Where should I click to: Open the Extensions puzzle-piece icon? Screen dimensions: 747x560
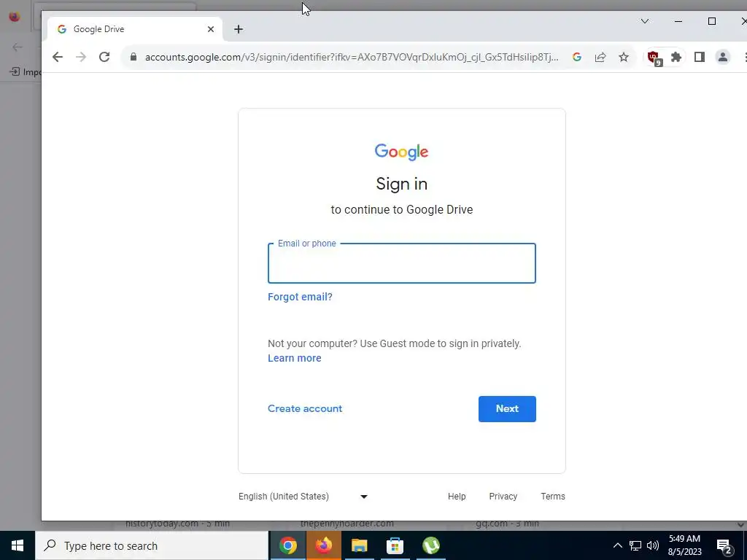[676, 57]
